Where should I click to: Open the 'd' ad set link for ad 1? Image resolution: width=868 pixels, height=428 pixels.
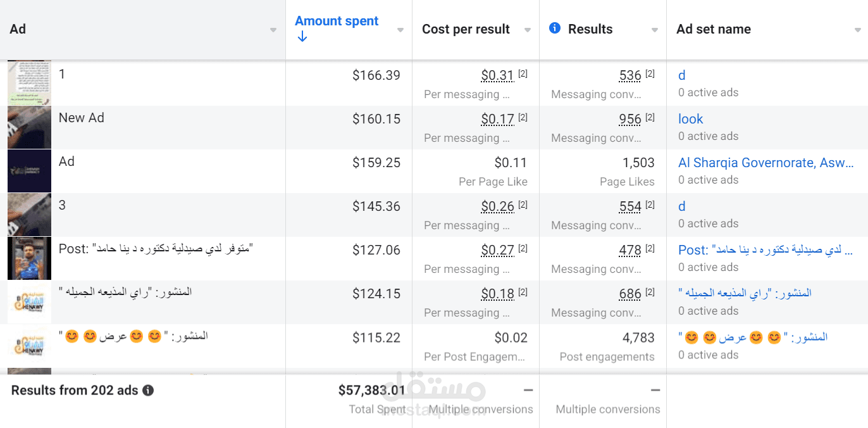pyautogui.click(x=682, y=75)
